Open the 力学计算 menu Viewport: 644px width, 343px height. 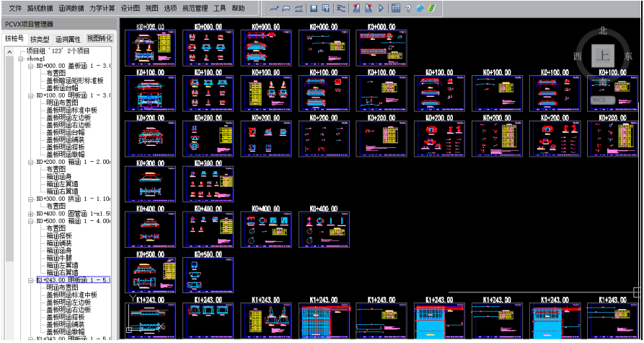pos(102,8)
